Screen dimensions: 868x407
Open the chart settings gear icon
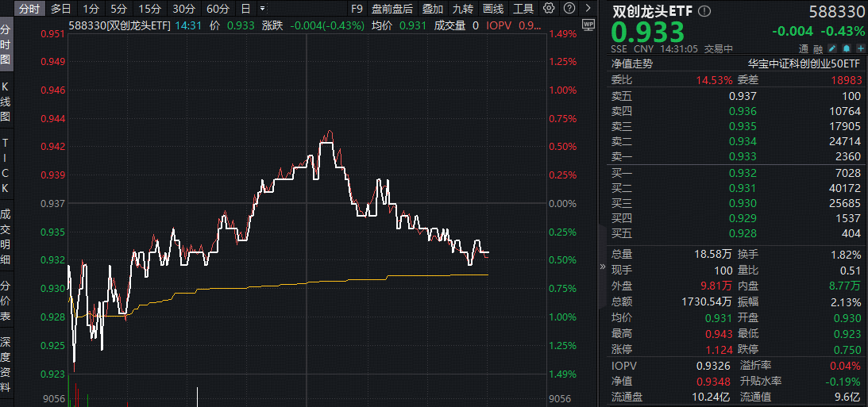(x=549, y=9)
